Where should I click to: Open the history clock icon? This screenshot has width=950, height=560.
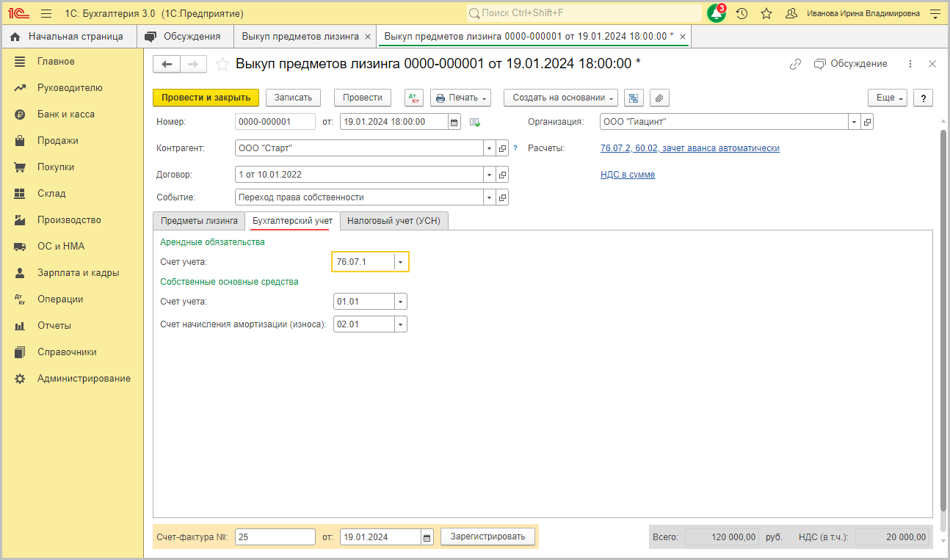pos(741,13)
